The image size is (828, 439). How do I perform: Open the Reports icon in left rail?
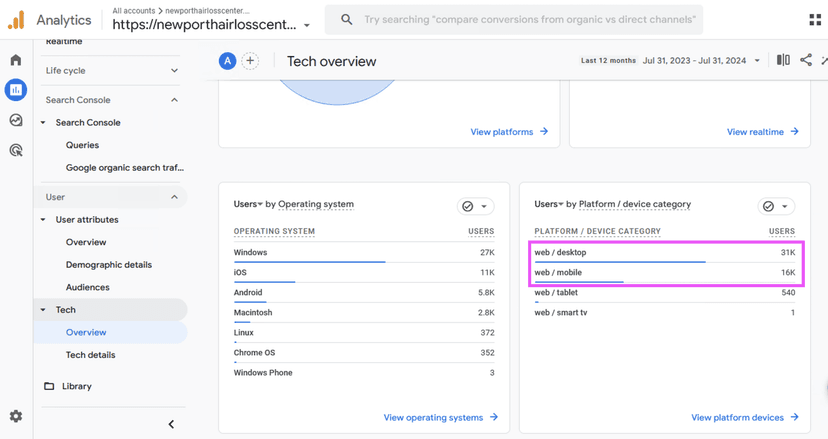tap(16, 90)
